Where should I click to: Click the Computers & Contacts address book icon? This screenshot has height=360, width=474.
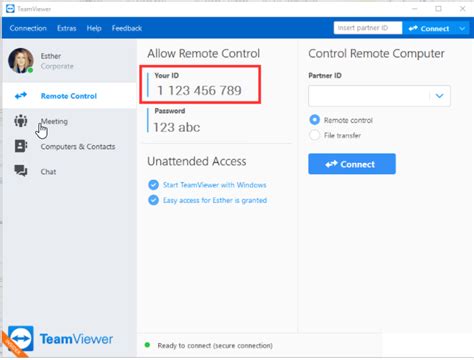click(x=21, y=146)
